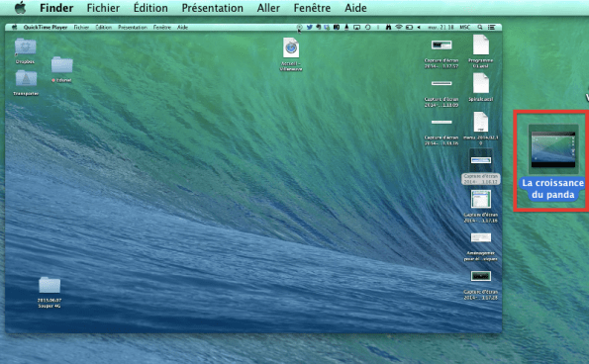Click the recorded Fichier menu of QuickTime
This screenshot has width=589, height=364.
(81, 28)
